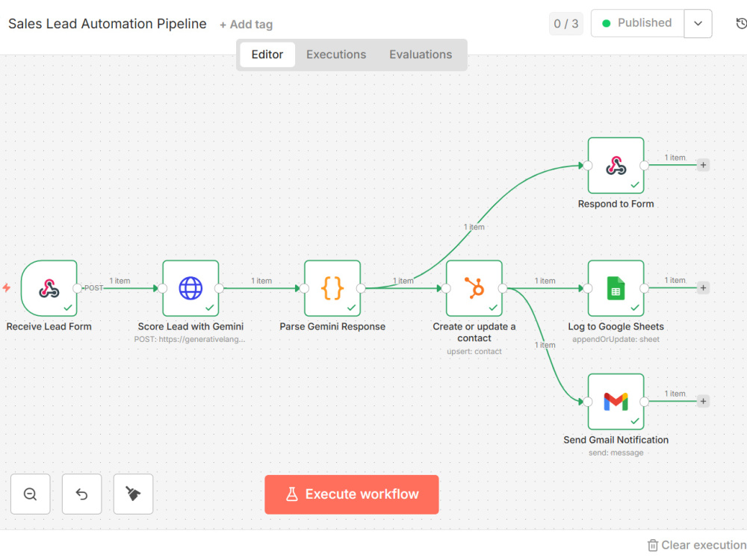Click the red trigger lightning bolt icon
This screenshot has height=560, width=747.
[x=7, y=287]
